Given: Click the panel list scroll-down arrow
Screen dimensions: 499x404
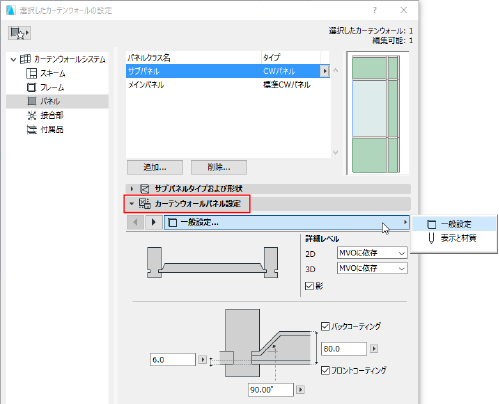Looking at the screenshot, I should coord(336,152).
